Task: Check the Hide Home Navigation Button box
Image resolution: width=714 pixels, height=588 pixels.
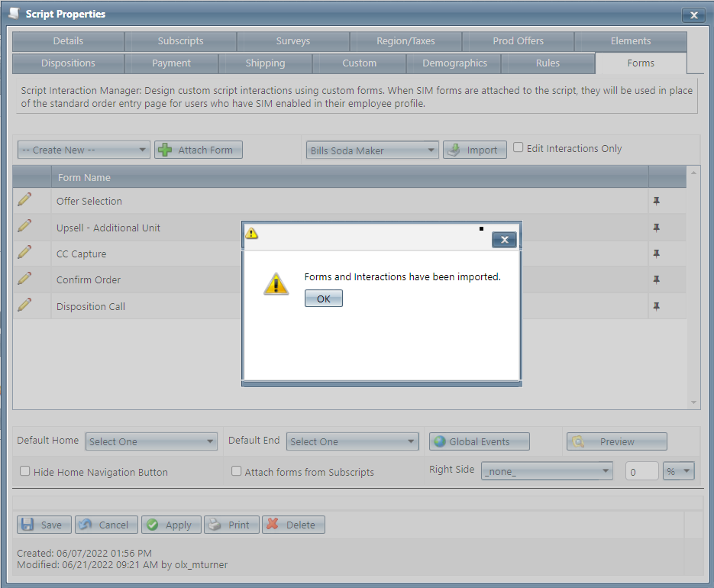Action: coord(25,472)
